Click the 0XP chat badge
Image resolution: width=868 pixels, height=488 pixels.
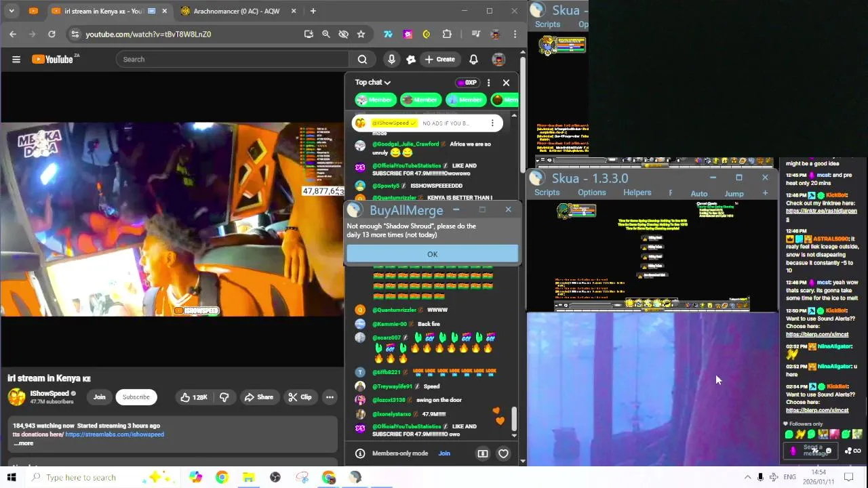(467, 83)
